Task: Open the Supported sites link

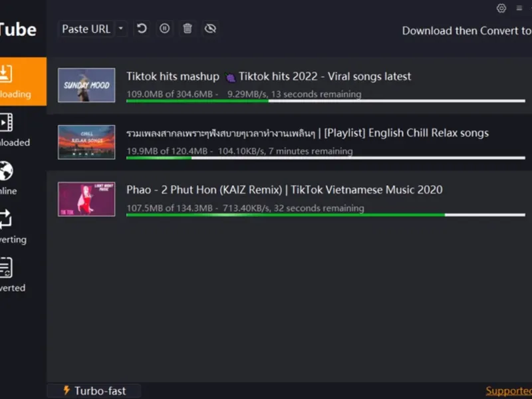Action: (509, 391)
